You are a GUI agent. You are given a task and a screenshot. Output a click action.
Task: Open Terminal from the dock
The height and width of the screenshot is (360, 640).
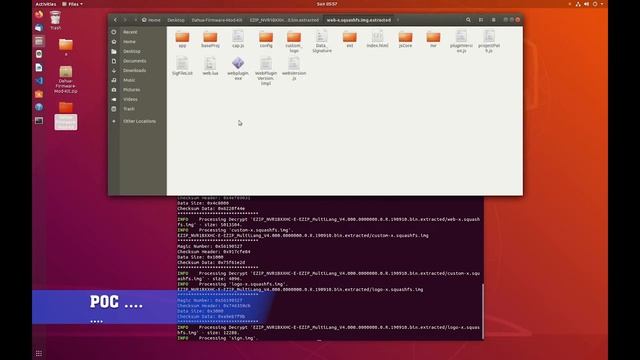point(39,120)
